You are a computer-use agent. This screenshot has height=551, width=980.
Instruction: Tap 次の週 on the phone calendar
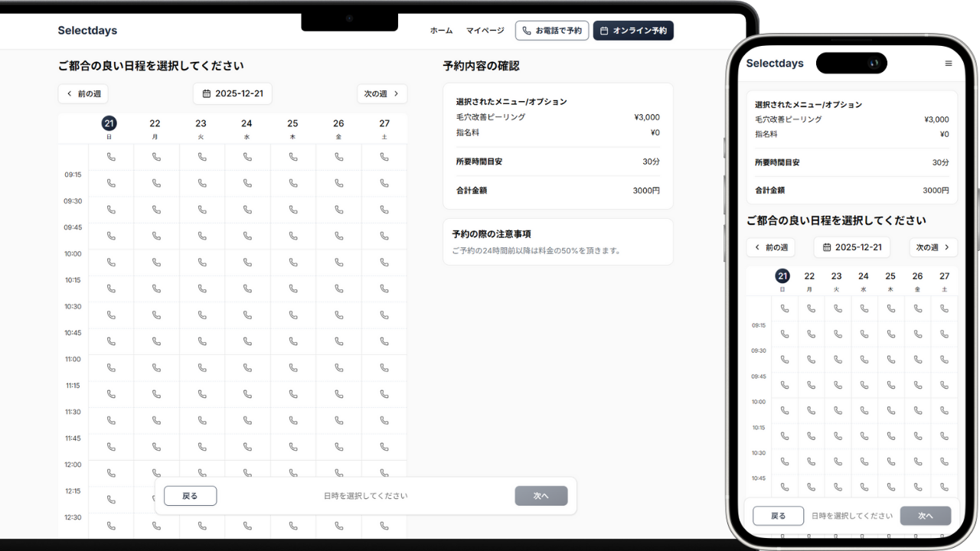click(x=933, y=247)
